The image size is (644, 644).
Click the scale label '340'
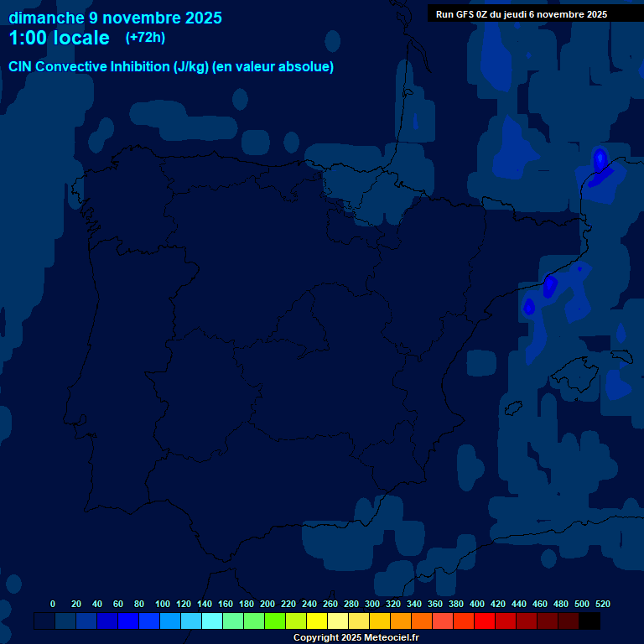[x=413, y=604]
